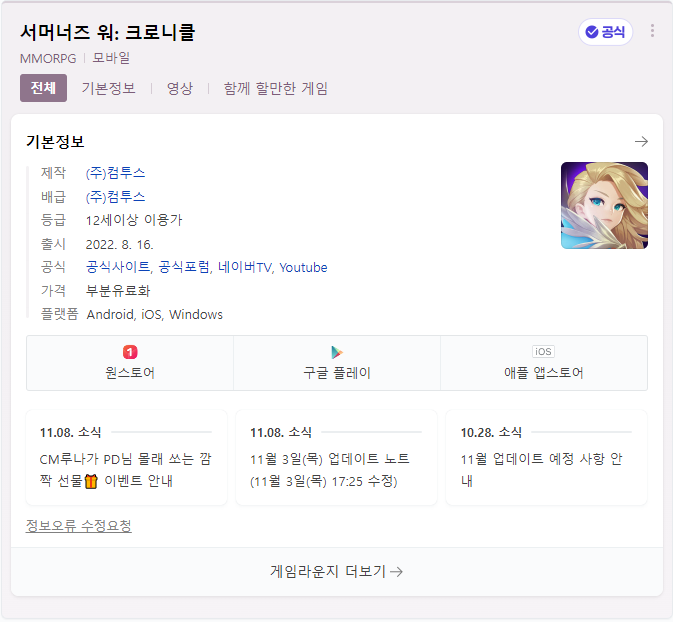Click the 10.28. 소식 date heading

click(491, 432)
